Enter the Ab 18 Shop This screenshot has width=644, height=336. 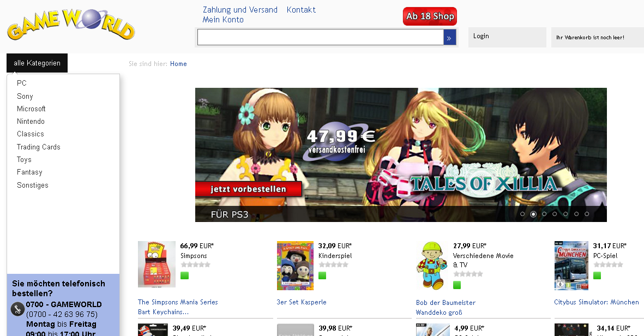pyautogui.click(x=430, y=16)
